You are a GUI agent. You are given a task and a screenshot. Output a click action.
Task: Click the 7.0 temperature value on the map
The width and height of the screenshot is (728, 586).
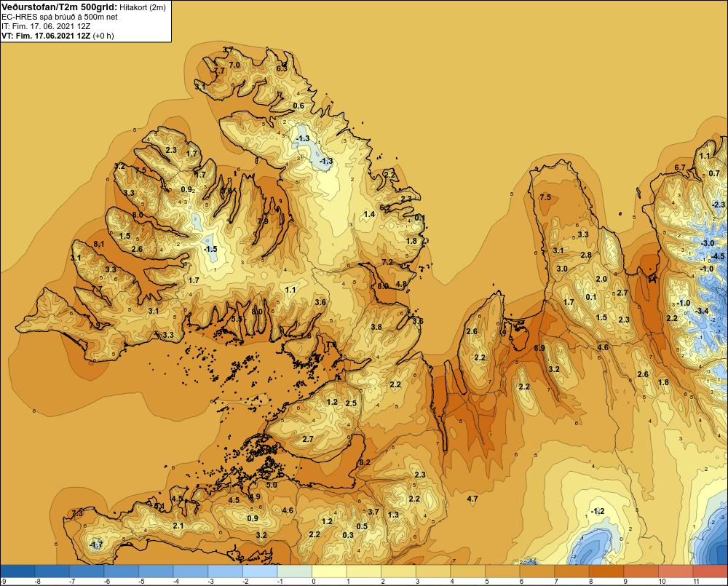click(x=234, y=65)
